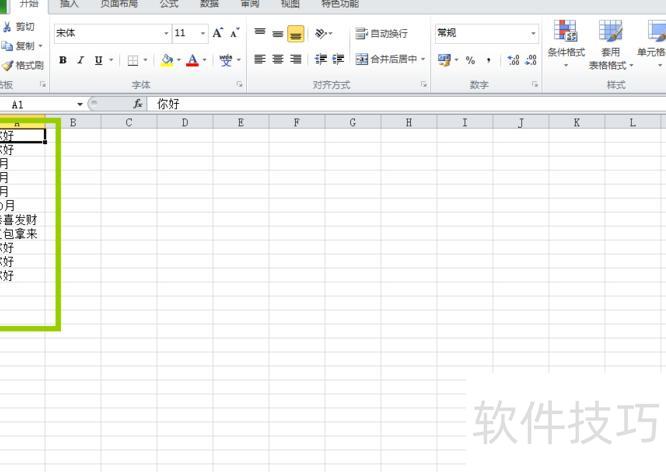Switch to Formulas tab 公式
Image resolution: width=666 pixels, height=472 pixels.
coord(169,4)
